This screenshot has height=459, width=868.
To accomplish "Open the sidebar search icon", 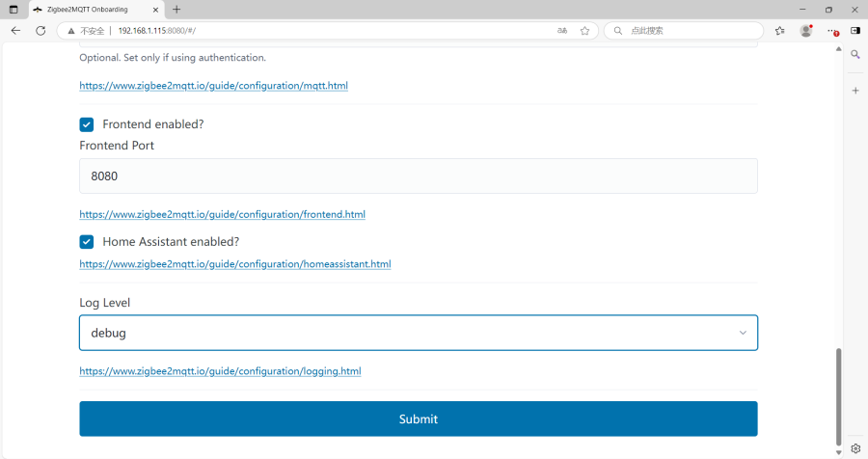I will (x=855, y=54).
